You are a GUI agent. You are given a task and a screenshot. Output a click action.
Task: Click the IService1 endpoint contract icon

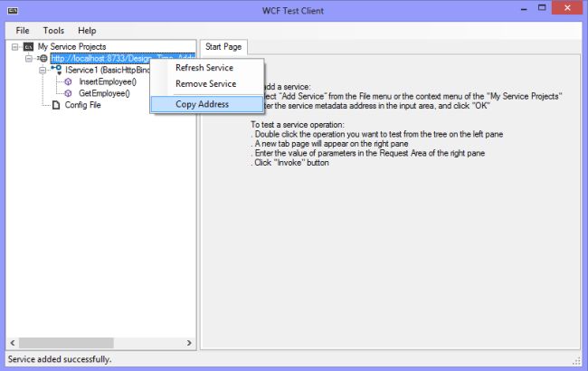tap(57, 70)
